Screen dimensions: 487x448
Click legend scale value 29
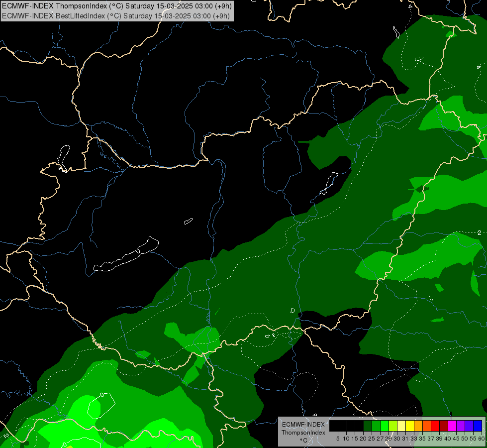(389, 439)
